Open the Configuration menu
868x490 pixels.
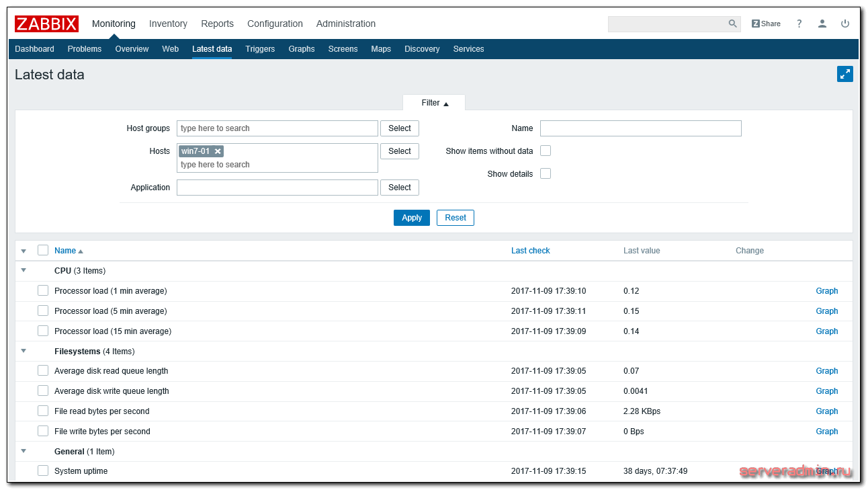point(275,24)
